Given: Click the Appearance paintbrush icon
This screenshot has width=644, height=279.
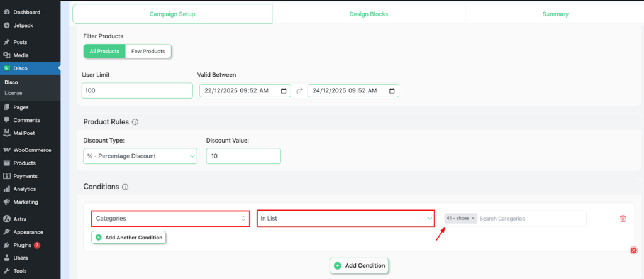Looking at the screenshot, I should [6, 232].
